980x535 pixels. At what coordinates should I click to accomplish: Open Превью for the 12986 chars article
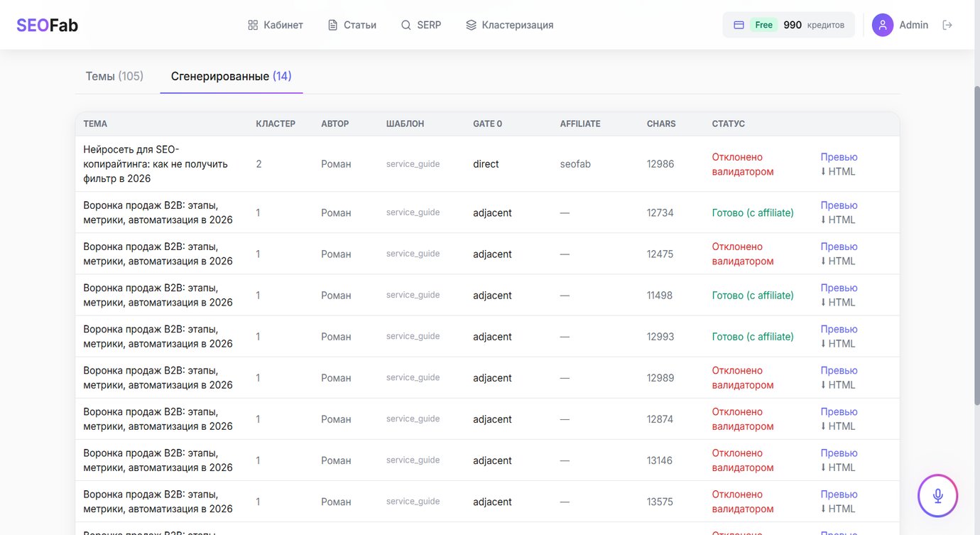(839, 157)
